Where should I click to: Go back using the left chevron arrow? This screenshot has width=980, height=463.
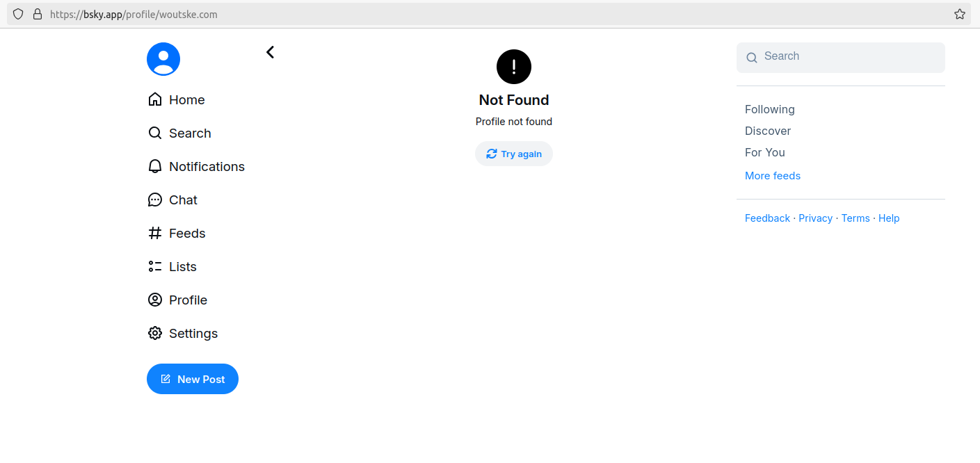pyautogui.click(x=270, y=52)
